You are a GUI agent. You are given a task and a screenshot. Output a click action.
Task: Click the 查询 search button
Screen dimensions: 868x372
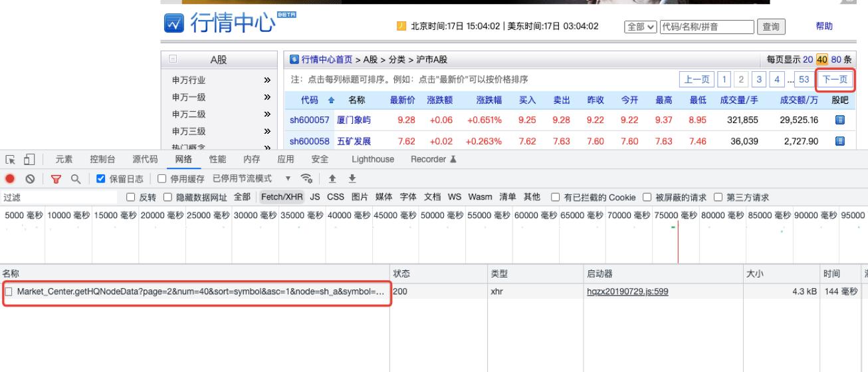(x=771, y=27)
